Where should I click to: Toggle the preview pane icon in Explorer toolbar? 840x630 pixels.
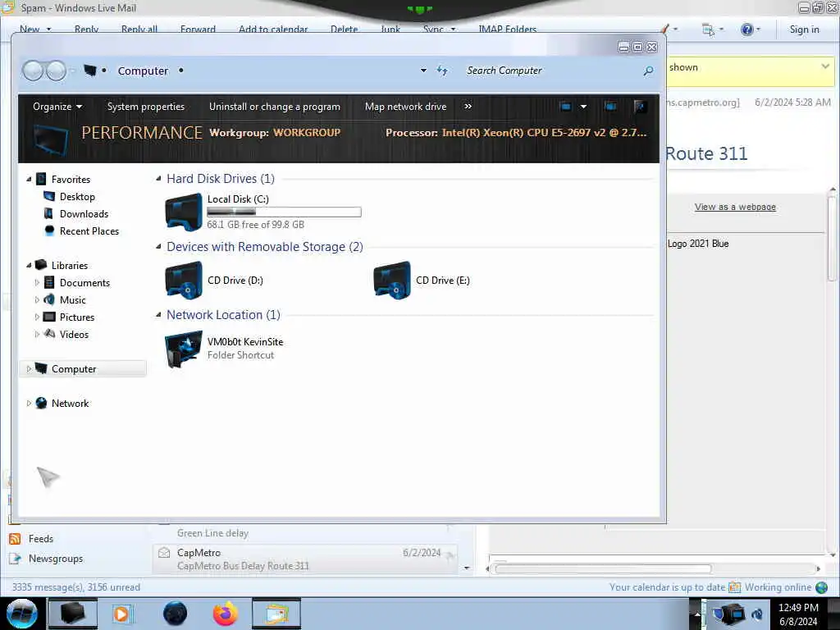pos(610,107)
